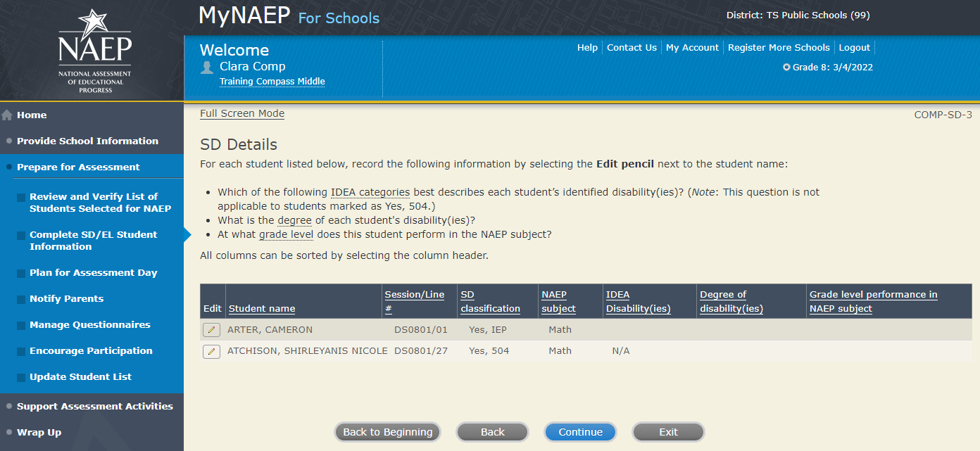This screenshot has width=980, height=451.
Task: Click the Contact Us link
Action: pos(632,48)
